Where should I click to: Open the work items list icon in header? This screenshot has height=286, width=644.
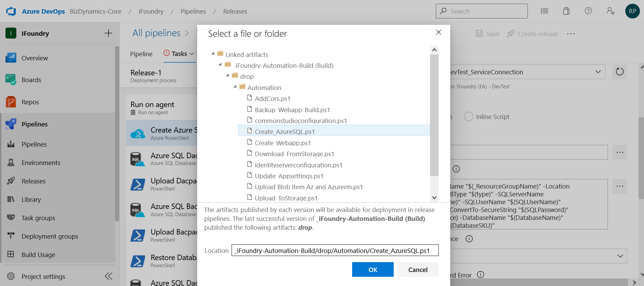click(x=545, y=11)
